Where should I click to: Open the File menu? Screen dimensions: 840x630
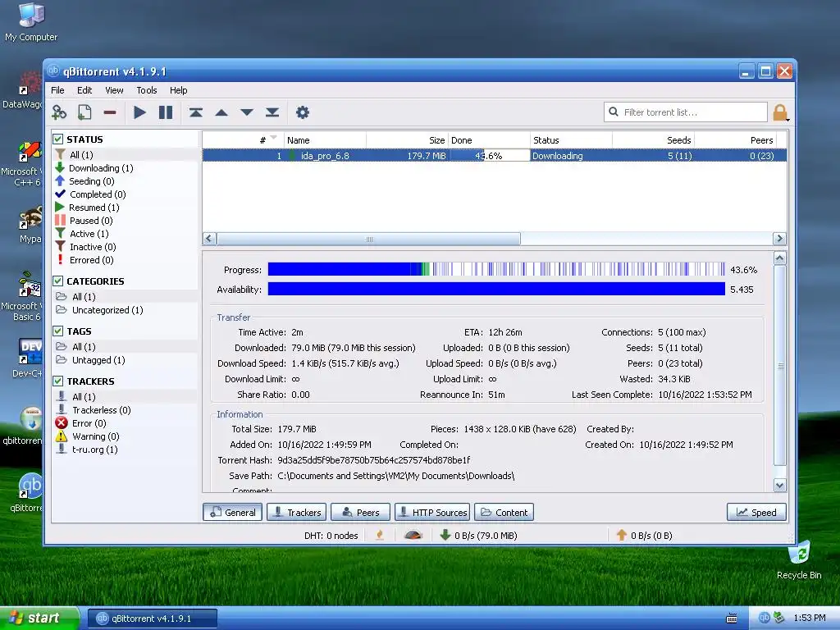57,90
